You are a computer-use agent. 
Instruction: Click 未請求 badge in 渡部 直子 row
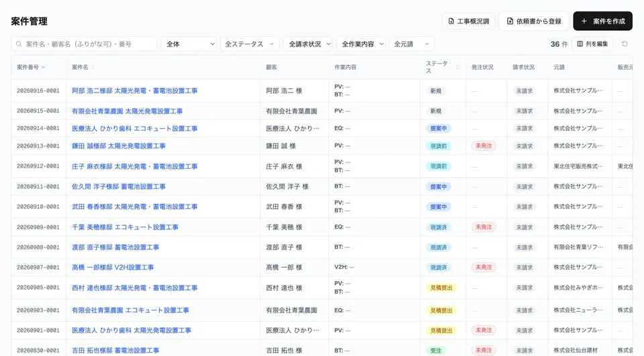click(524, 247)
